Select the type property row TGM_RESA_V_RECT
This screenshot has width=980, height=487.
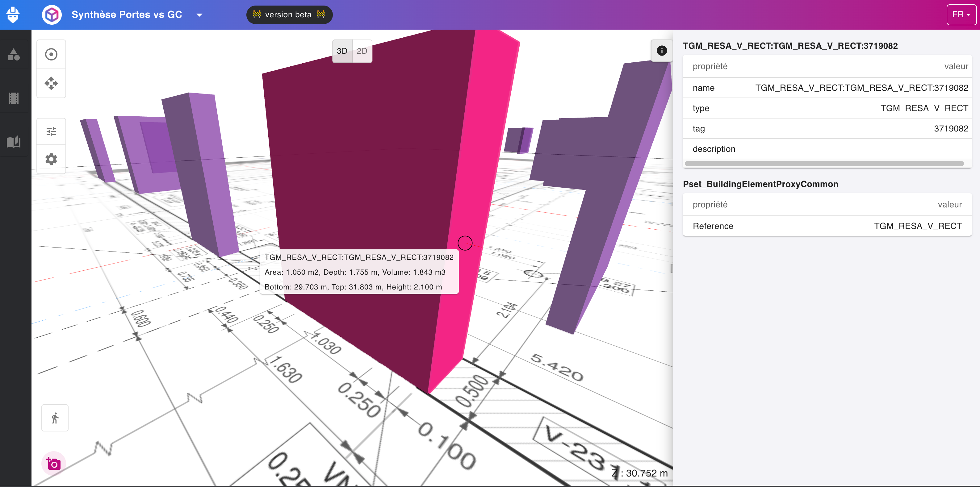pos(827,108)
